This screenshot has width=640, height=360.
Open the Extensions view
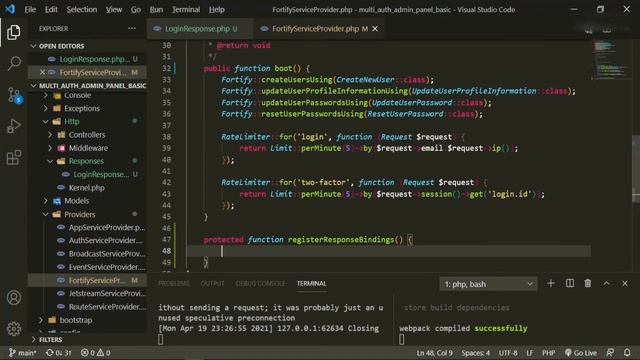point(14,158)
